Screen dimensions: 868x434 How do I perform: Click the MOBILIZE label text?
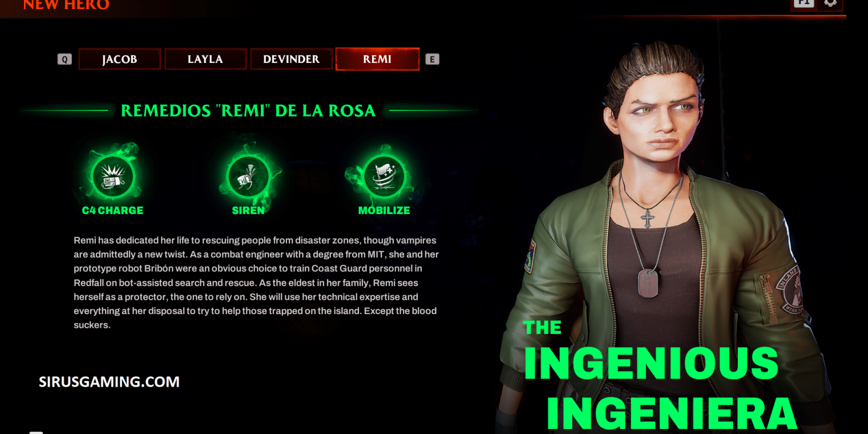(384, 211)
